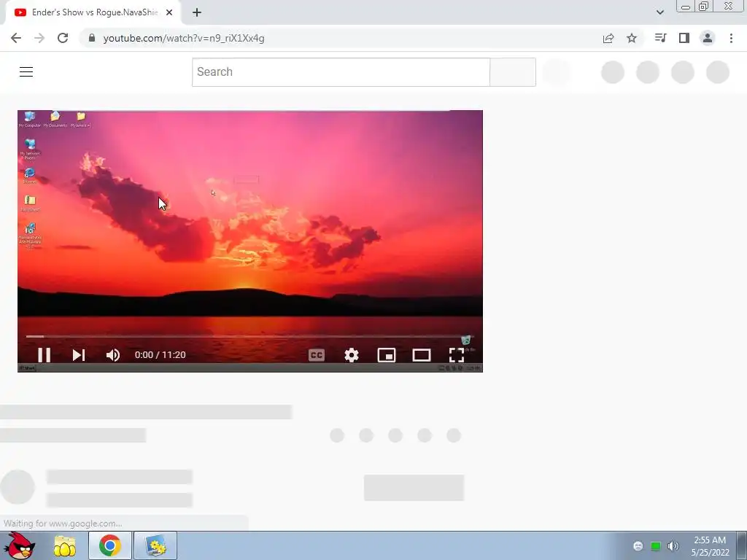Image resolution: width=747 pixels, height=560 pixels.
Task: Seek on the video progress bar
Action: [x=250, y=336]
